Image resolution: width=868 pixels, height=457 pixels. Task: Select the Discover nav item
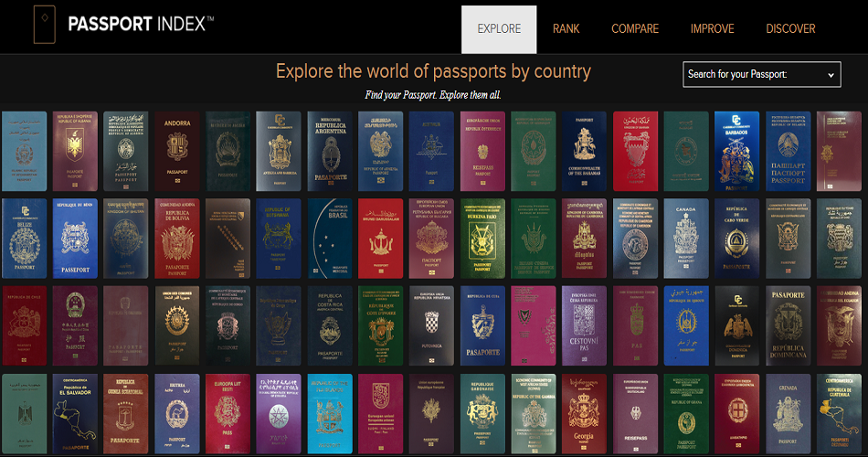(x=790, y=29)
